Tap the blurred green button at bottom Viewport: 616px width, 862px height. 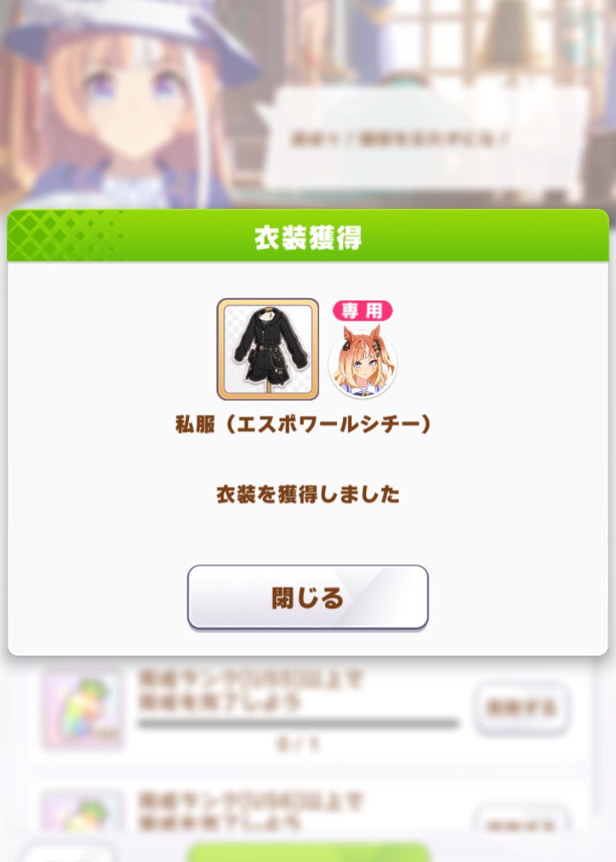(308, 852)
